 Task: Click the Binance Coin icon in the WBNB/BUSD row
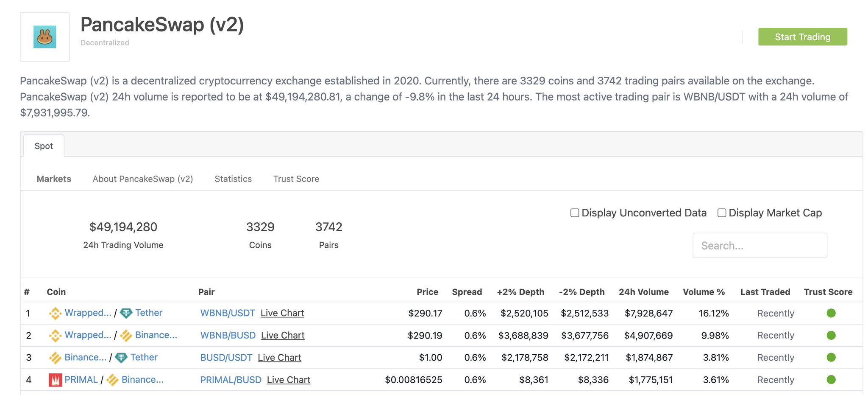tap(126, 335)
